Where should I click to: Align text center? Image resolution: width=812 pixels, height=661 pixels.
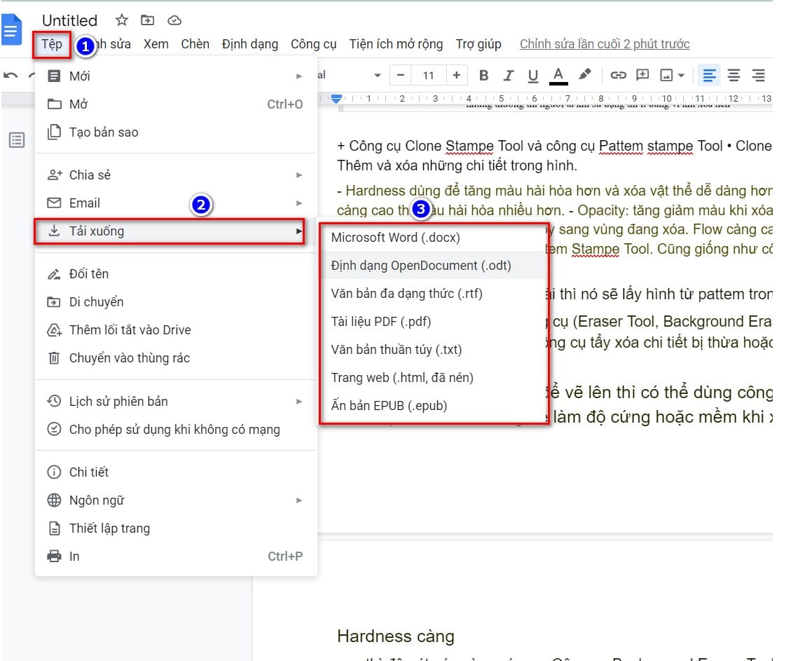pyautogui.click(x=734, y=76)
